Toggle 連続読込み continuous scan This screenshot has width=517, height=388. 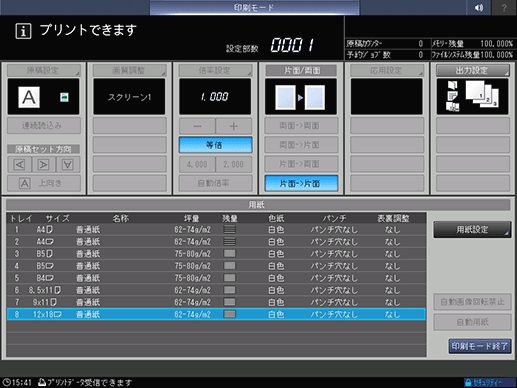click(x=44, y=126)
